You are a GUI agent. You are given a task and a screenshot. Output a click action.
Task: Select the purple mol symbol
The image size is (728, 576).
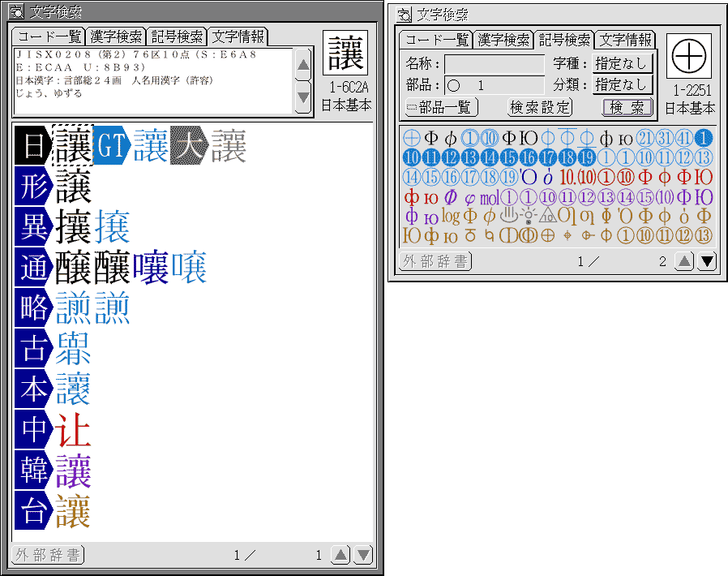pyautogui.click(x=489, y=198)
